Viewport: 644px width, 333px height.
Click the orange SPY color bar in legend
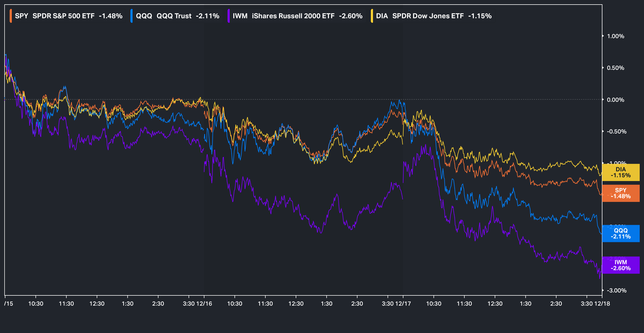coord(11,16)
